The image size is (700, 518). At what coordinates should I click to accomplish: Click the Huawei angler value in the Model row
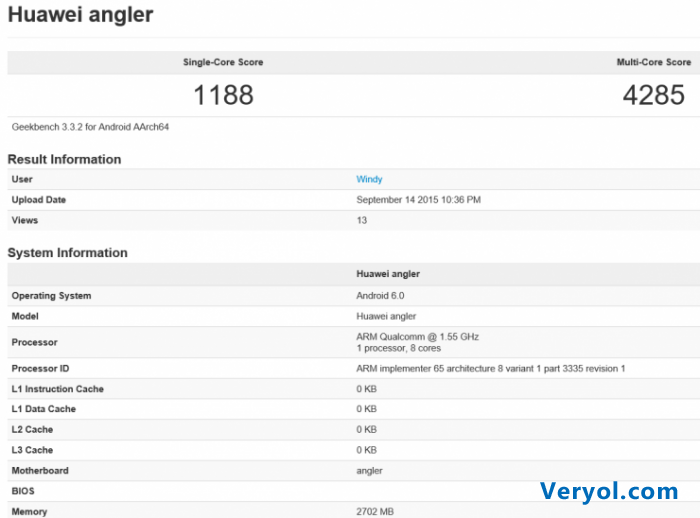pos(386,316)
